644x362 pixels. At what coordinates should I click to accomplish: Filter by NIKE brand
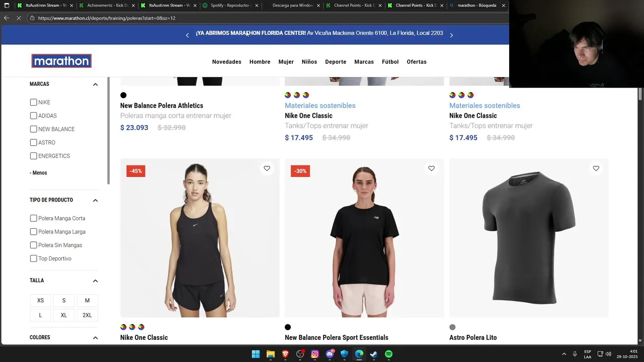[33, 102]
